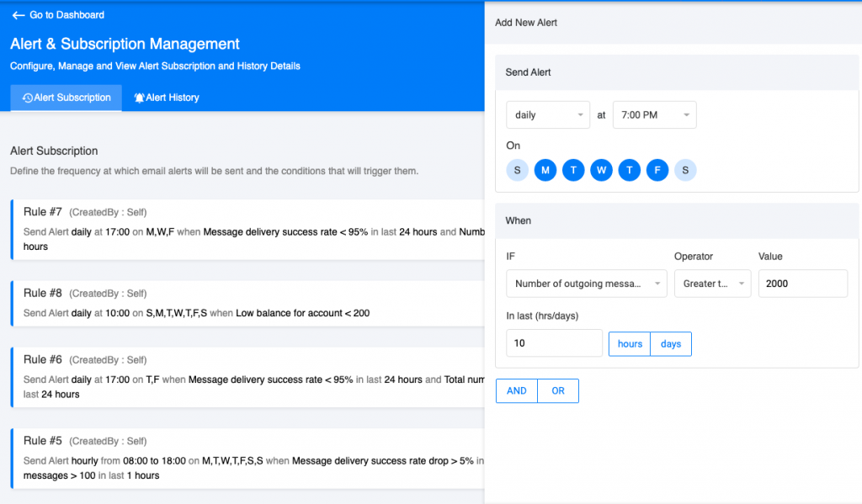Open the Greater than Operator dropdown
Screen dimensions: 862x504
(x=712, y=284)
